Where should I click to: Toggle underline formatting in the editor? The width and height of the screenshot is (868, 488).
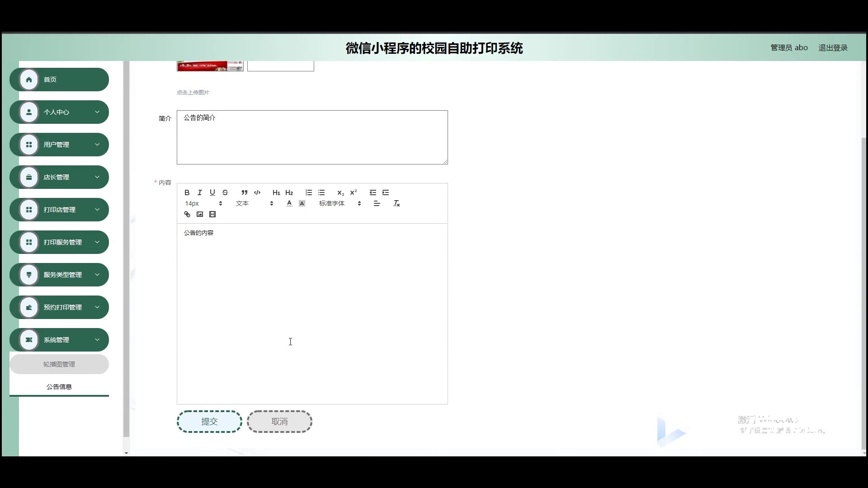(x=212, y=192)
